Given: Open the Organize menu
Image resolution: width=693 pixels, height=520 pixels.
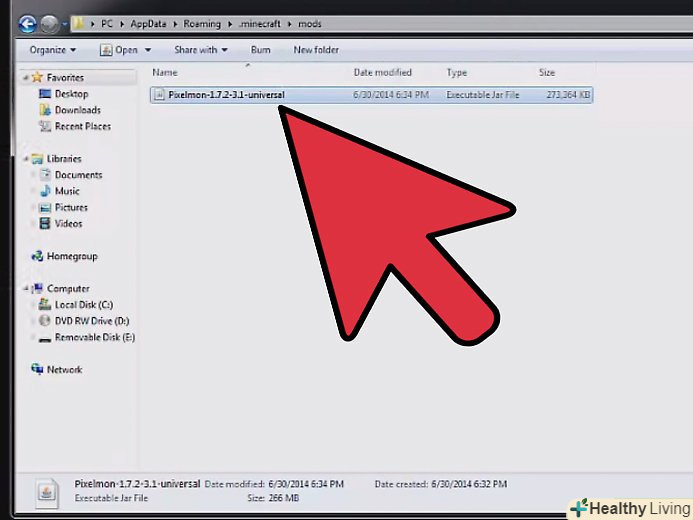Looking at the screenshot, I should coord(53,50).
